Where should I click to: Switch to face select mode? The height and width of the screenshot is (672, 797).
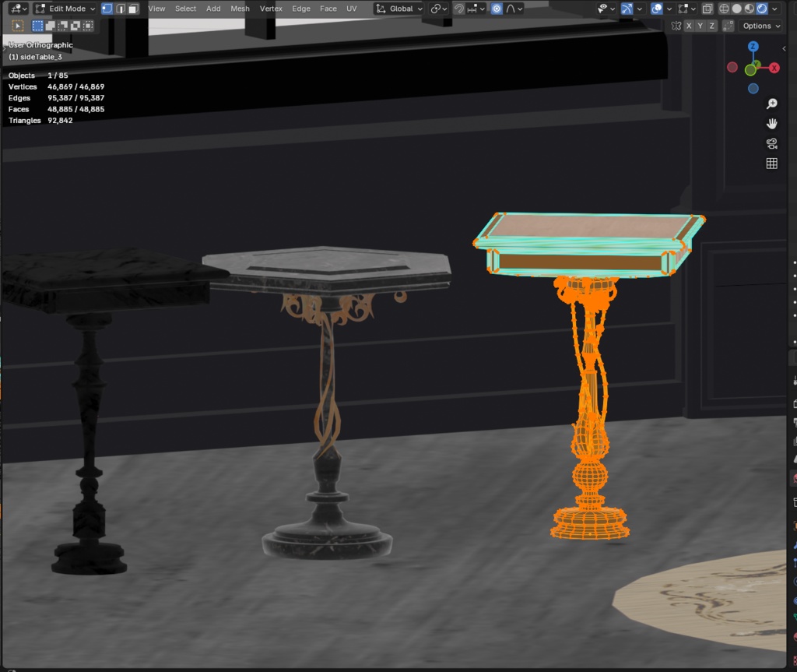[x=133, y=9]
